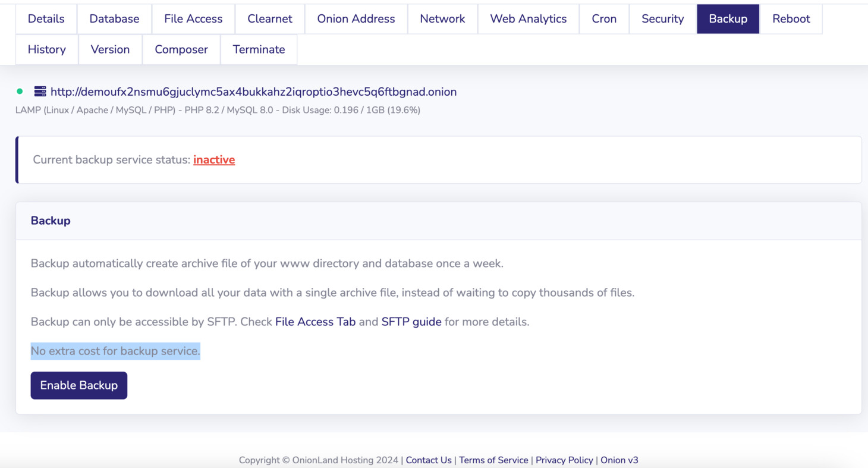Image resolution: width=868 pixels, height=468 pixels.
Task: Open the demo .onion site URL link
Action: 253,92
